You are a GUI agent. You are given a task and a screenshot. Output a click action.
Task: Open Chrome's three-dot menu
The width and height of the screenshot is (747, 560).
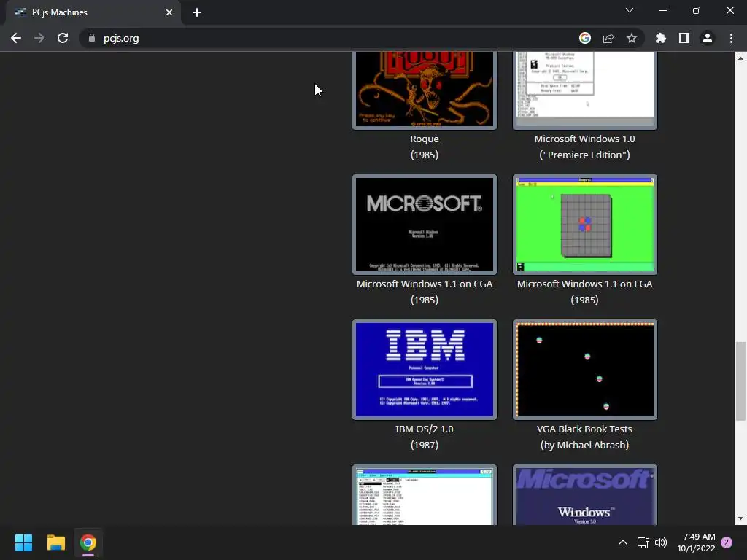pyautogui.click(x=731, y=38)
